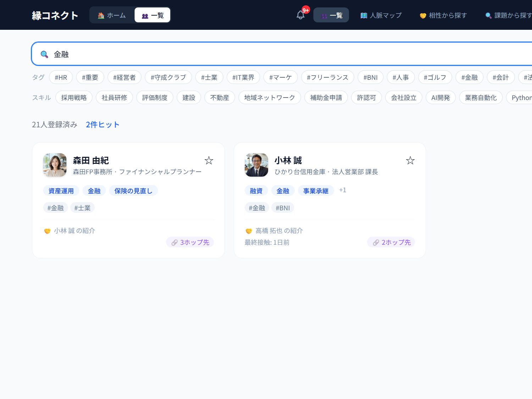Select the 評価制度 skill chip
Viewport: 532px width, 399px height.
[155, 98]
